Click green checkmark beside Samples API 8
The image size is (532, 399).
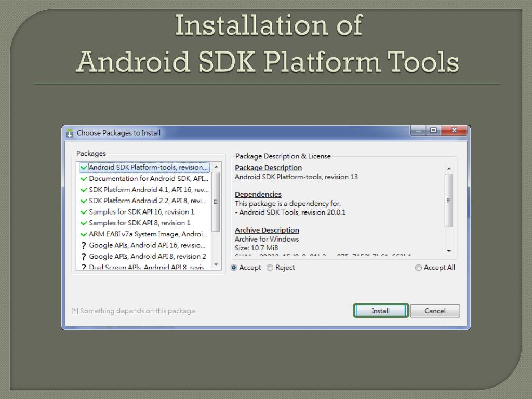(x=84, y=223)
